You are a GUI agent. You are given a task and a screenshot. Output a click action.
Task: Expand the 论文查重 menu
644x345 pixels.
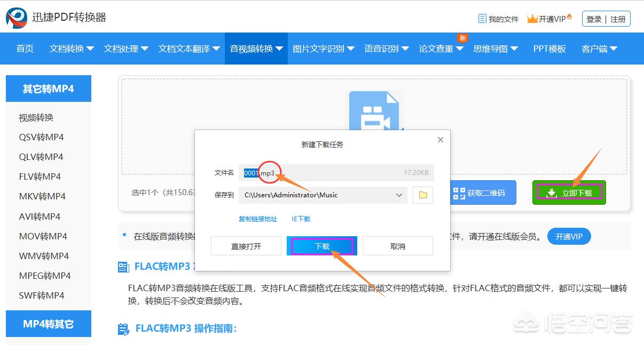coord(441,49)
